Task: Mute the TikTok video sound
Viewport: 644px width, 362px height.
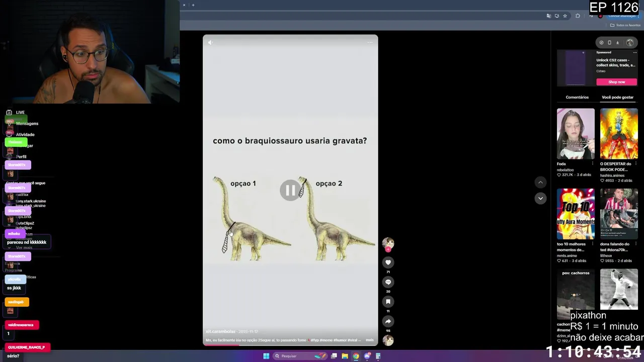Action: pyautogui.click(x=210, y=42)
